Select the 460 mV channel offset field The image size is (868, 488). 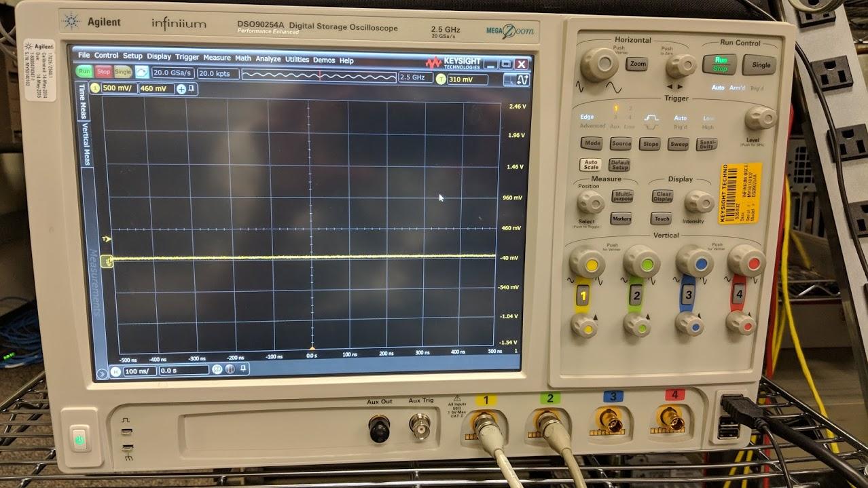[156, 89]
